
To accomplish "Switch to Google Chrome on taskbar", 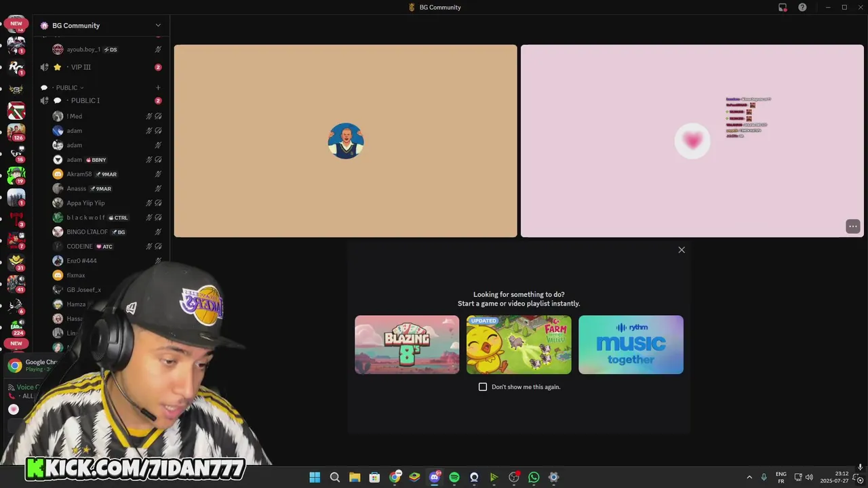I will click(395, 477).
